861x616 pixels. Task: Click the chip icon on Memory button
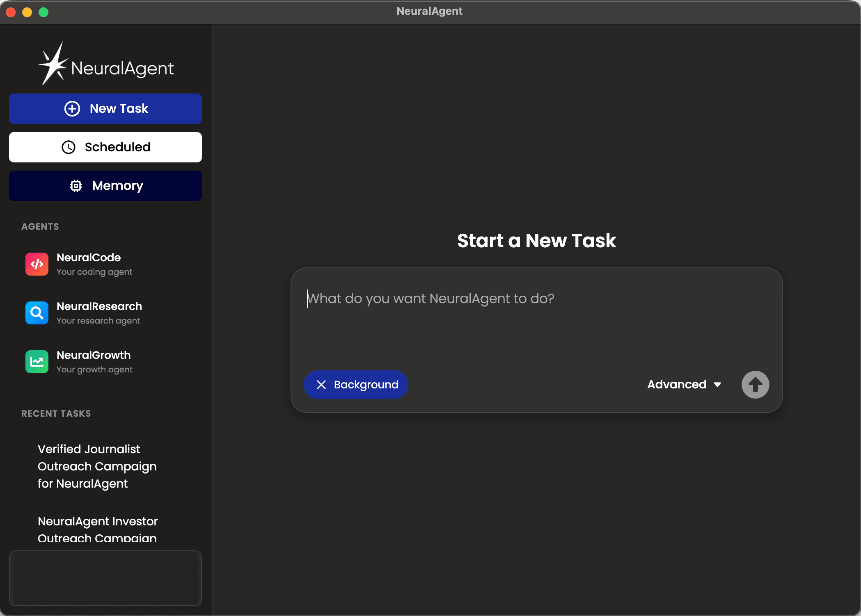click(76, 185)
